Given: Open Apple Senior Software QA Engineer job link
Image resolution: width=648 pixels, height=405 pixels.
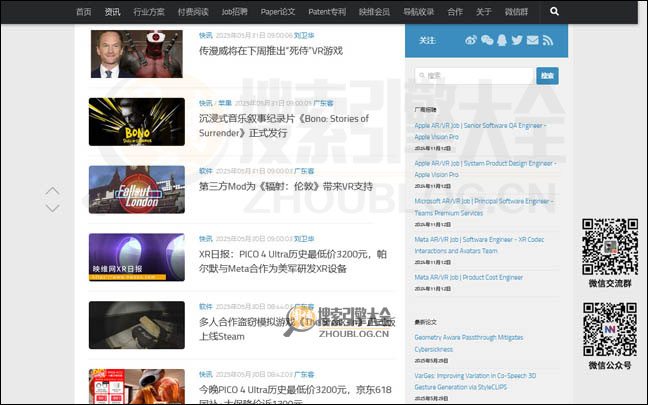Looking at the screenshot, I should [480, 131].
